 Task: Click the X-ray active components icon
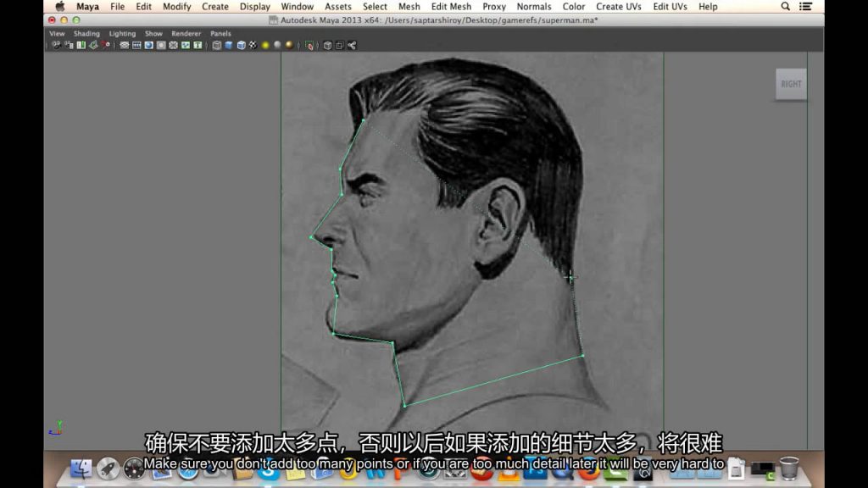pos(340,46)
